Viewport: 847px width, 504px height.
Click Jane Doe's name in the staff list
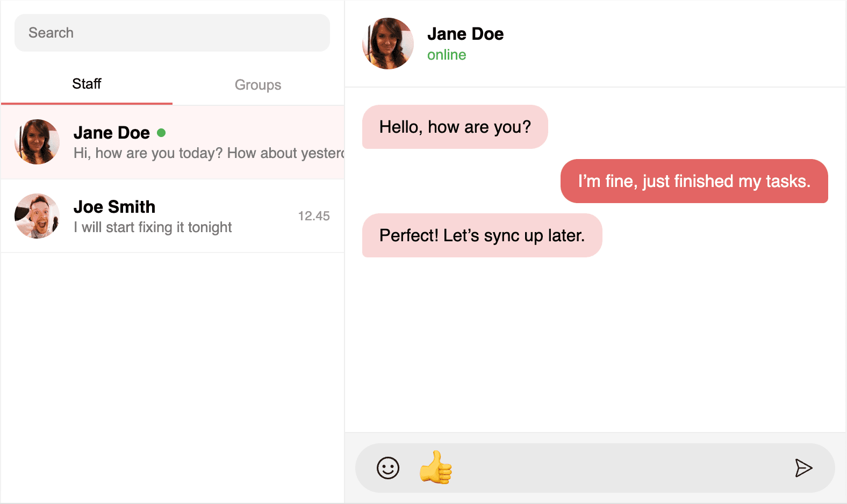click(112, 133)
